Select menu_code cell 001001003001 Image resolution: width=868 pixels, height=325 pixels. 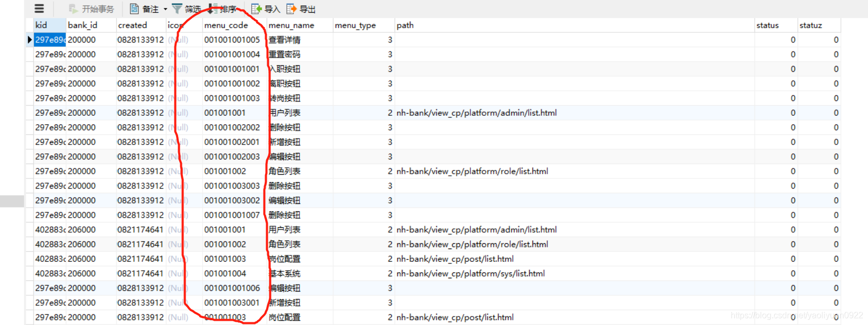pyautogui.click(x=234, y=303)
